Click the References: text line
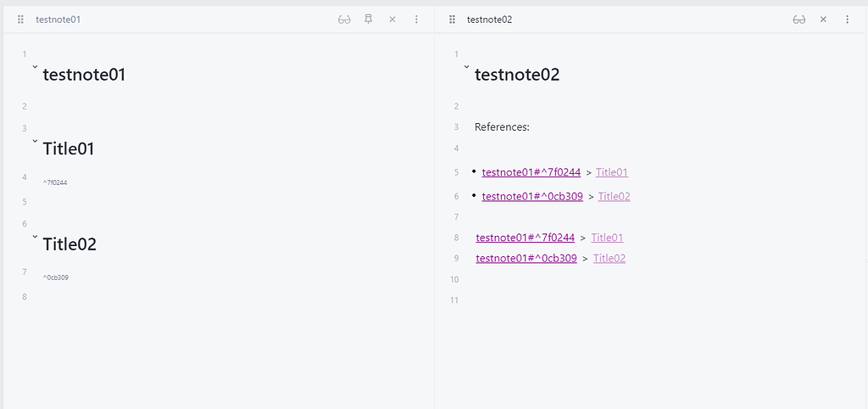This screenshot has width=868, height=409. (x=502, y=127)
